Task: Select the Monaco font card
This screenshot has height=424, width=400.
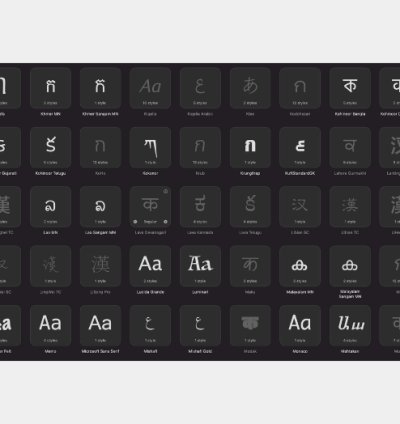Action: click(x=300, y=326)
